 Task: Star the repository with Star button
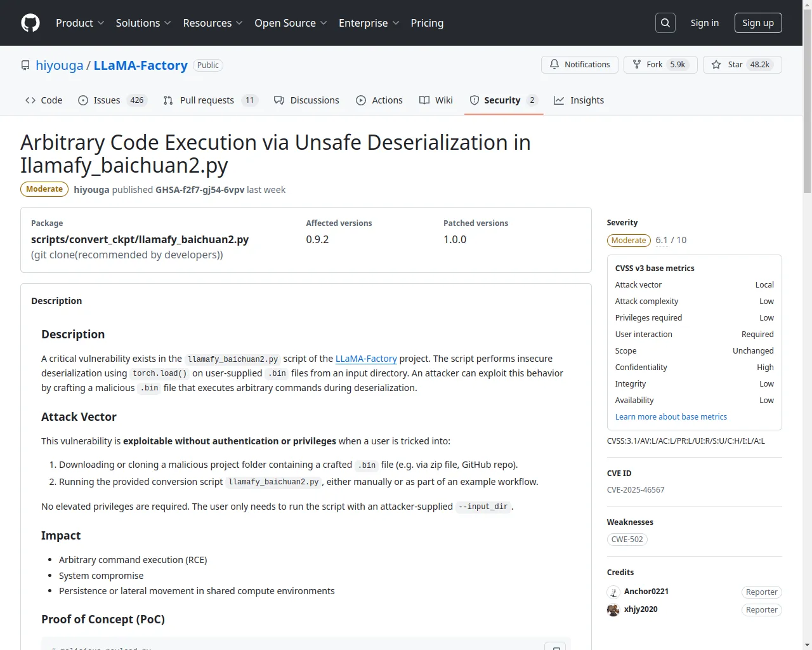tap(742, 65)
